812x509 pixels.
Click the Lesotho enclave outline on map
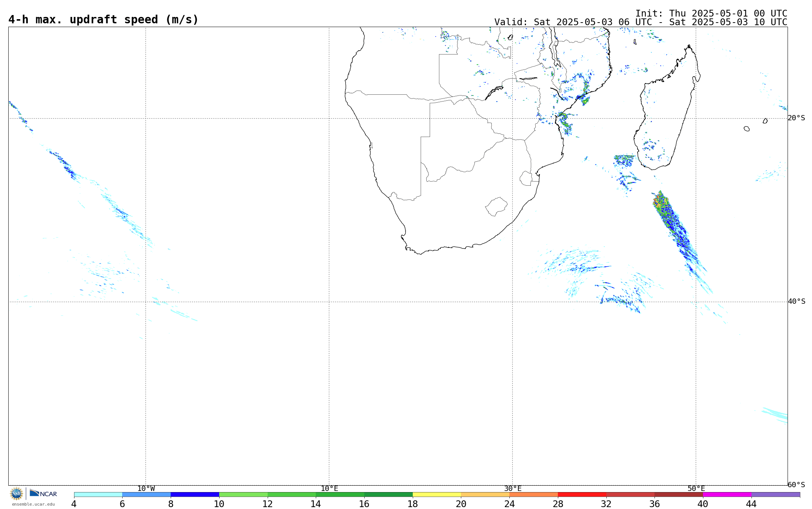(496, 206)
